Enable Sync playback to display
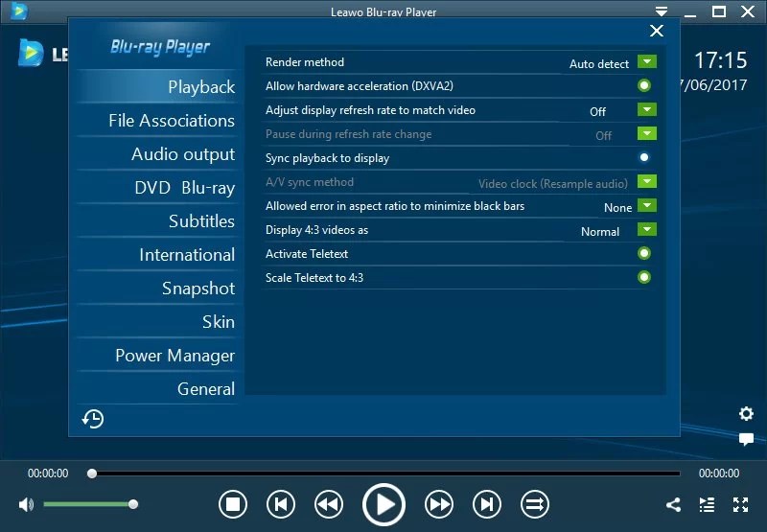Viewport: 767px width, 532px height. (x=644, y=157)
